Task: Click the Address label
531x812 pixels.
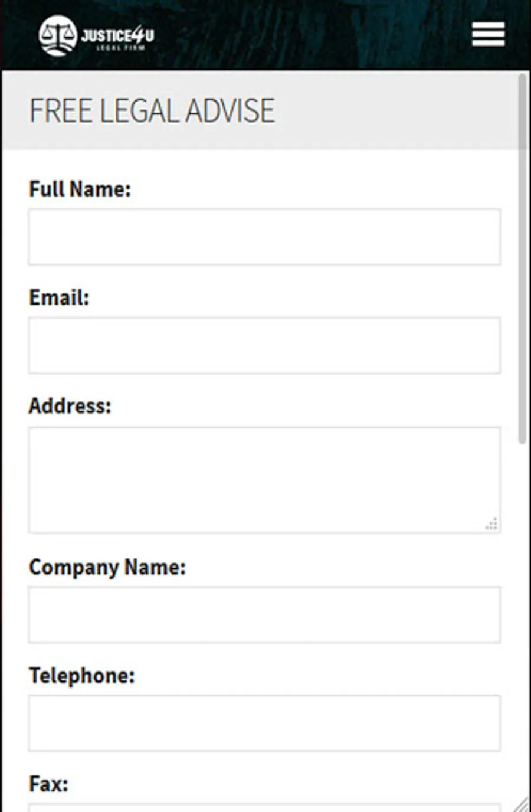Action: click(70, 406)
